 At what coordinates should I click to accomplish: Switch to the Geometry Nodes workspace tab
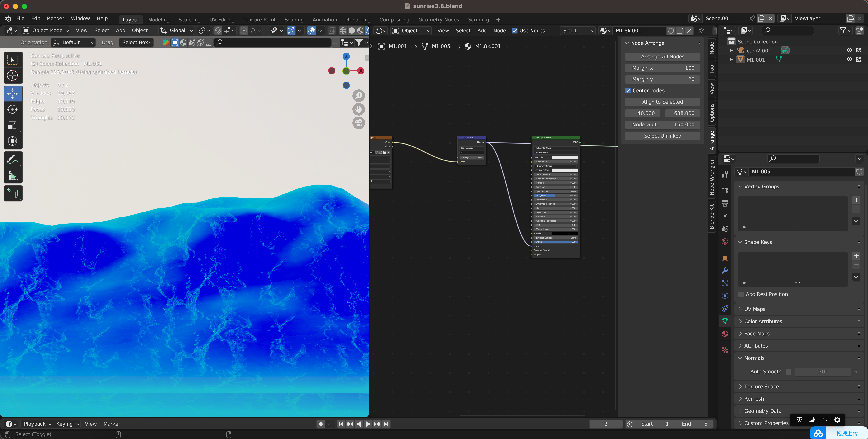[438, 19]
